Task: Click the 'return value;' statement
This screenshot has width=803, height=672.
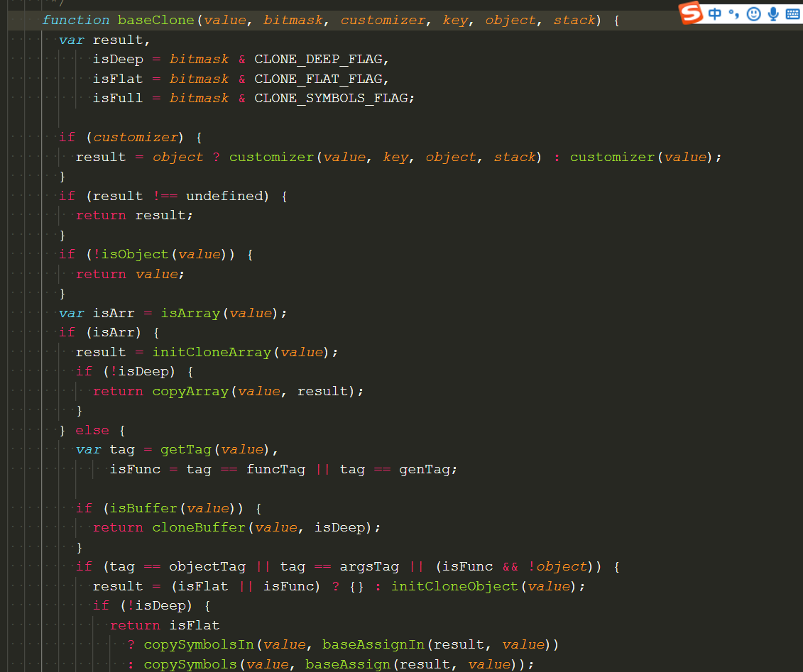Action: pyautogui.click(x=130, y=275)
